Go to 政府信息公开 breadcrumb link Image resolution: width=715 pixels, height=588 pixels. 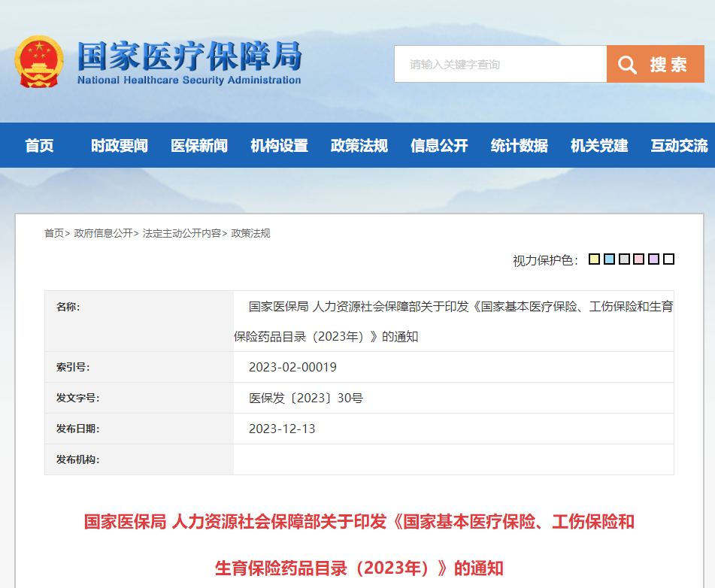[103, 233]
